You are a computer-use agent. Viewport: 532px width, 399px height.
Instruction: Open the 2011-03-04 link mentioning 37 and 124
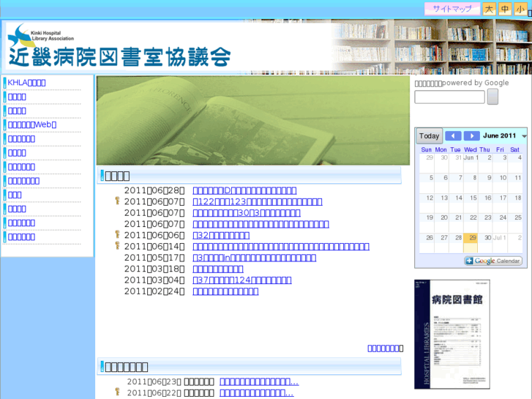tap(242, 280)
